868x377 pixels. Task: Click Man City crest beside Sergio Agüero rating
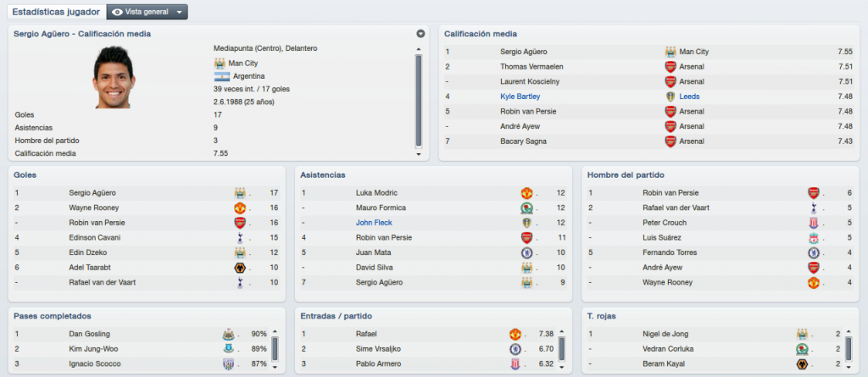[670, 52]
